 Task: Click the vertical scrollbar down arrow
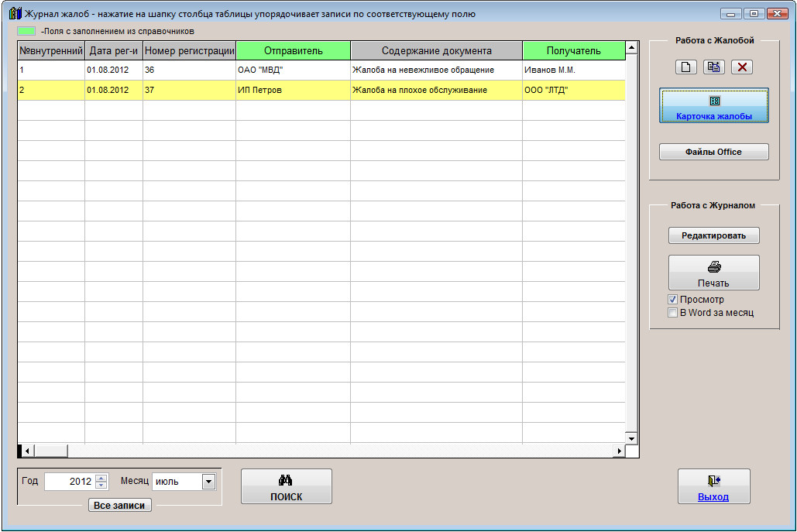(631, 438)
